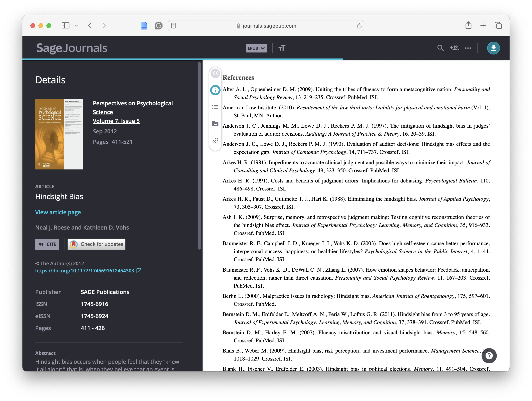Open search with the magnifier icon
This screenshot has height=401, width=532.
pyautogui.click(x=440, y=48)
